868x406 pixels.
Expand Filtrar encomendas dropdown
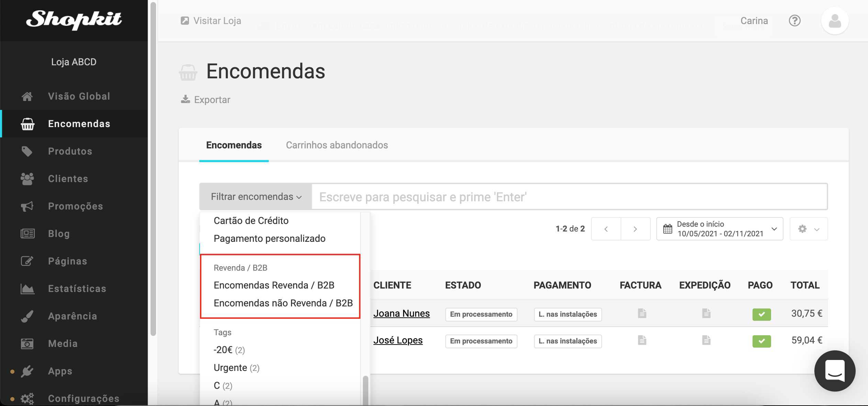256,196
